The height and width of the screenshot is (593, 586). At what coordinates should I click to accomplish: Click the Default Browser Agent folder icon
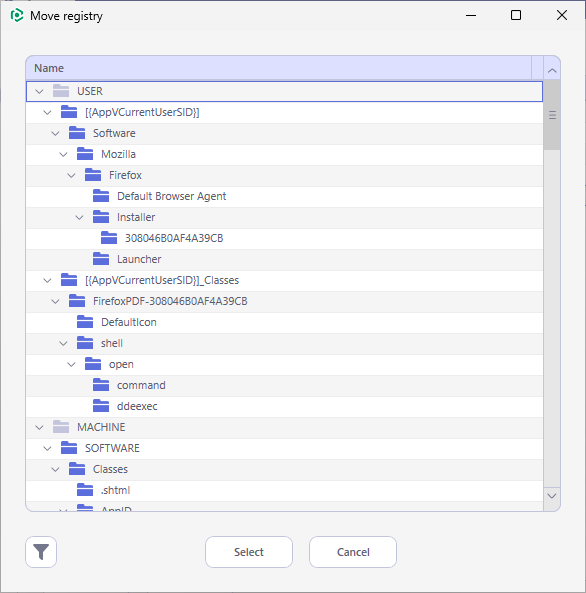point(101,196)
